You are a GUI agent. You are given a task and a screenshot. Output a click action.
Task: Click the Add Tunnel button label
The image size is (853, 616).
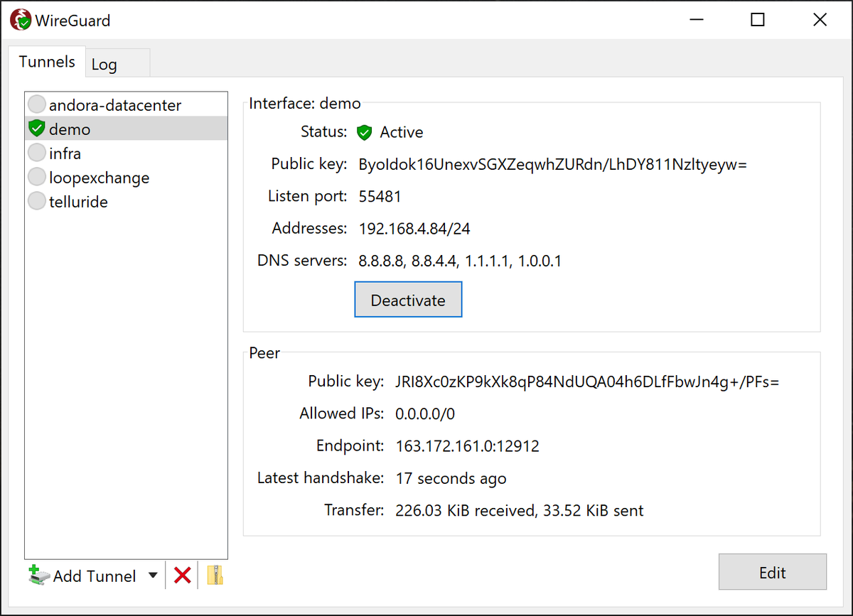coord(95,576)
